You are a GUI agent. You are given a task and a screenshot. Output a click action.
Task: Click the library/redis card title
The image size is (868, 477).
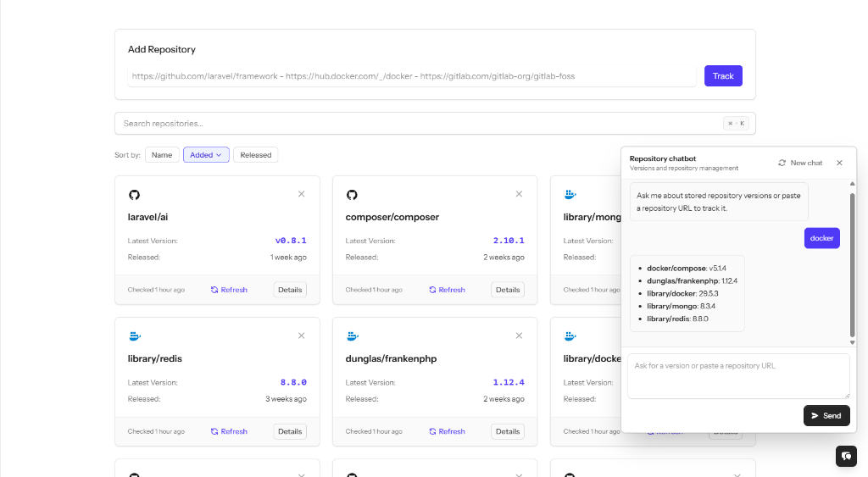coord(155,358)
